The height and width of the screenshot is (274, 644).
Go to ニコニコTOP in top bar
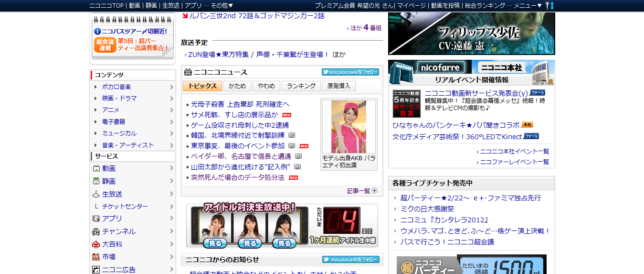tap(107, 5)
